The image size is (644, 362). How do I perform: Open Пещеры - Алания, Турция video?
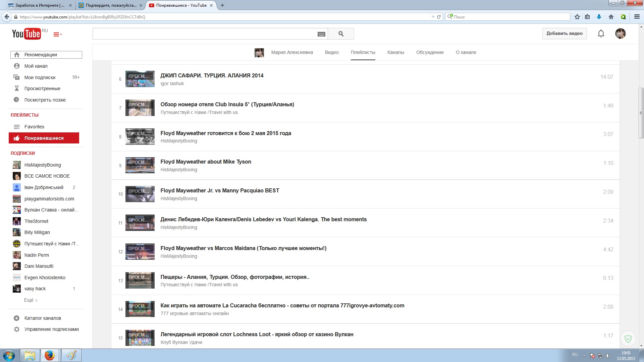[235, 277]
